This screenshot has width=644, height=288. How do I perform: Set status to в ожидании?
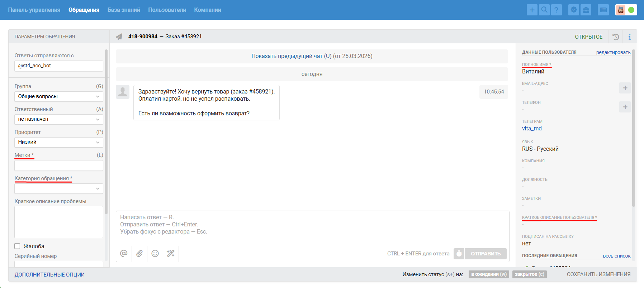point(489,274)
